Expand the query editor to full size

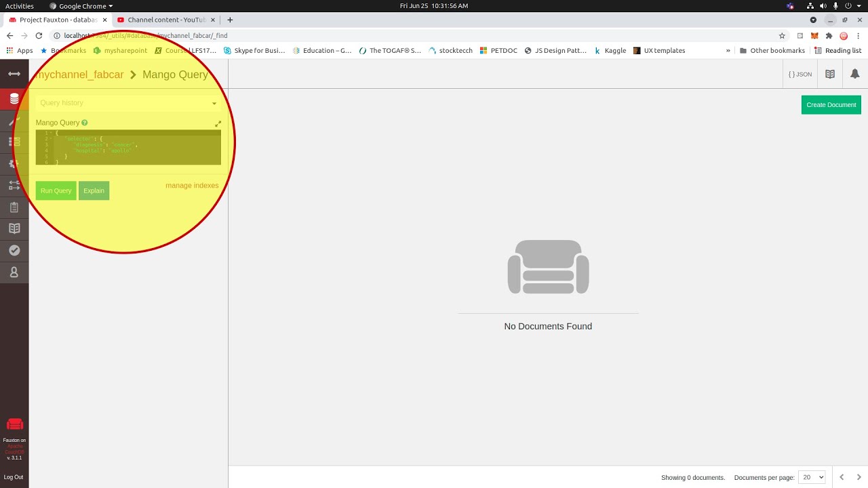click(x=218, y=124)
